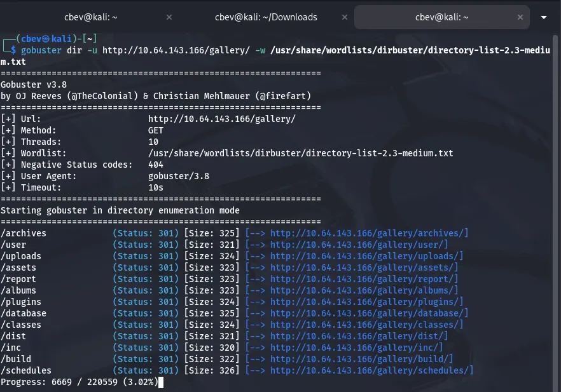Click the gallery/uploads/ redirect link

(x=366, y=256)
